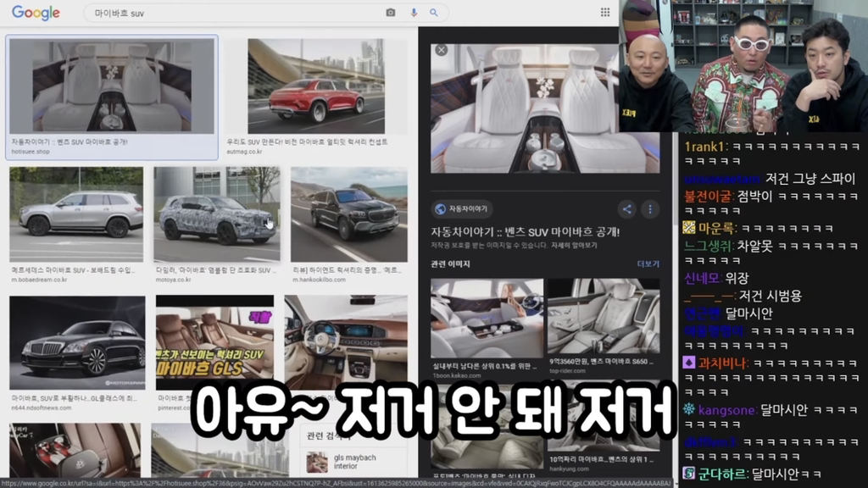The height and width of the screenshot is (488, 868).
Task: Click 우리도 SUV 만든다! 비전 마이바흐 caption
Action: click(307, 142)
